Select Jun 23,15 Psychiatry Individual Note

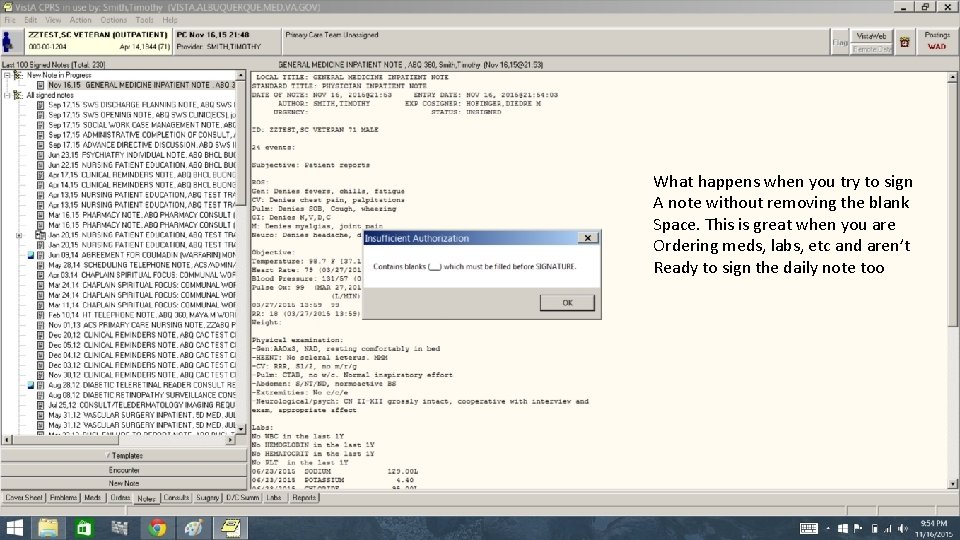141,155
